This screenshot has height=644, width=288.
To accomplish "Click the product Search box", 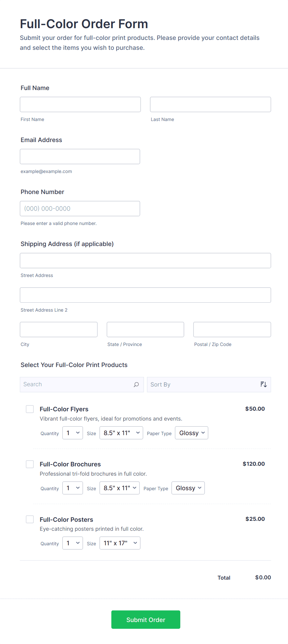I will [77, 385].
